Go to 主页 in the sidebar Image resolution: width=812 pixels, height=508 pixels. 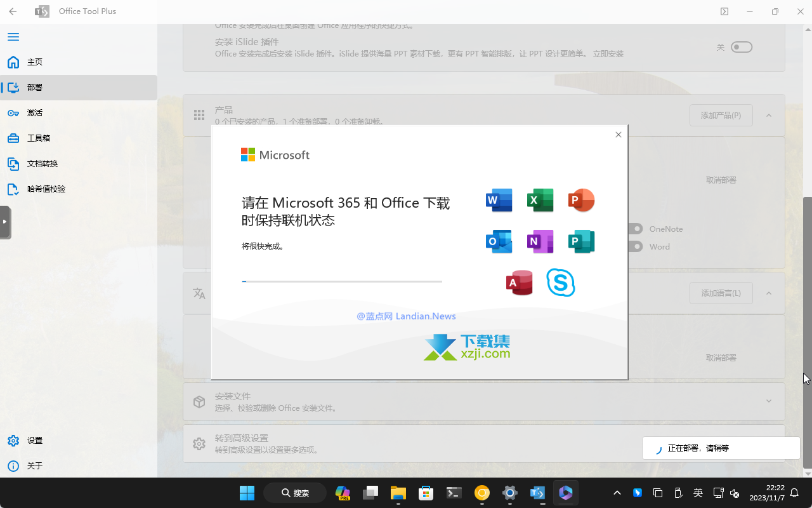coord(79,62)
